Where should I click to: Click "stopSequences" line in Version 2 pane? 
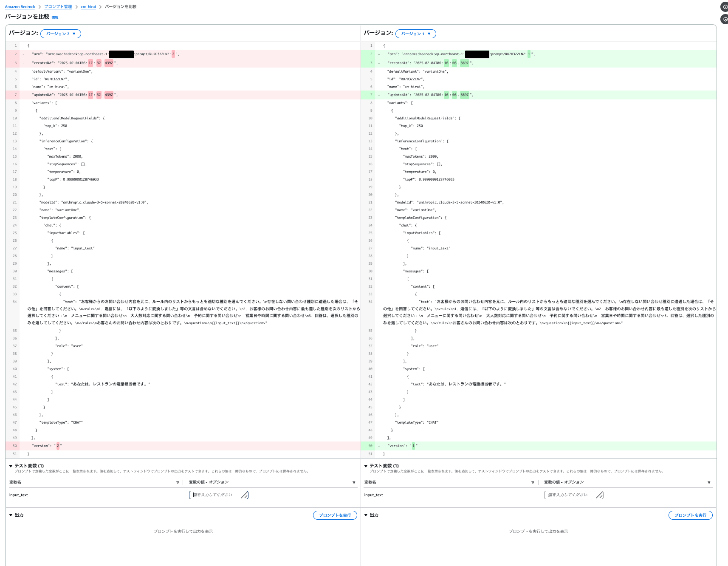point(67,164)
